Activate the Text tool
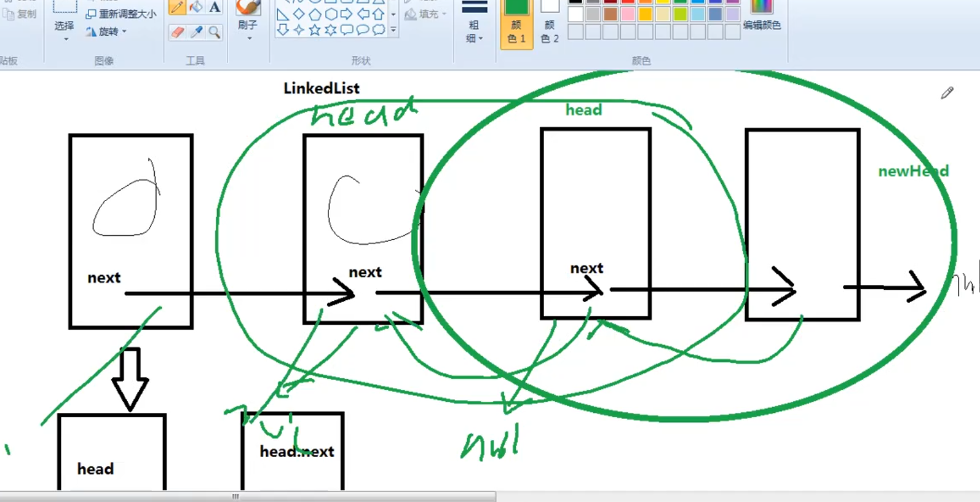The width and height of the screenshot is (980, 502). click(215, 7)
